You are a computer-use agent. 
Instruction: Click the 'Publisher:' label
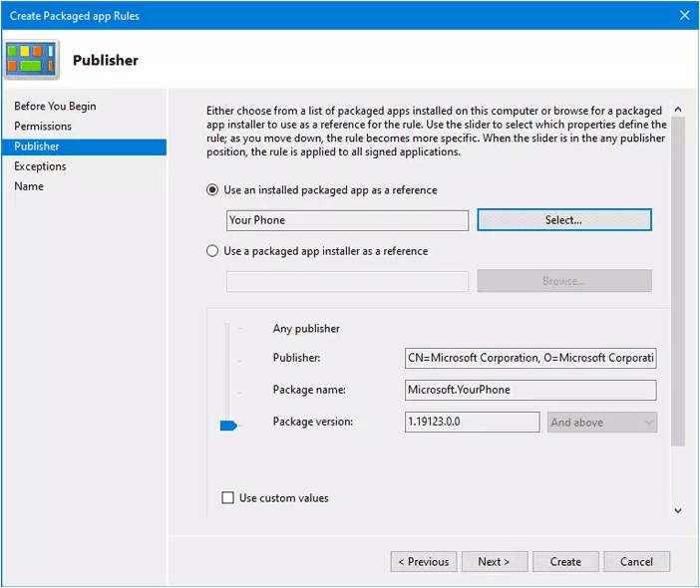(296, 358)
